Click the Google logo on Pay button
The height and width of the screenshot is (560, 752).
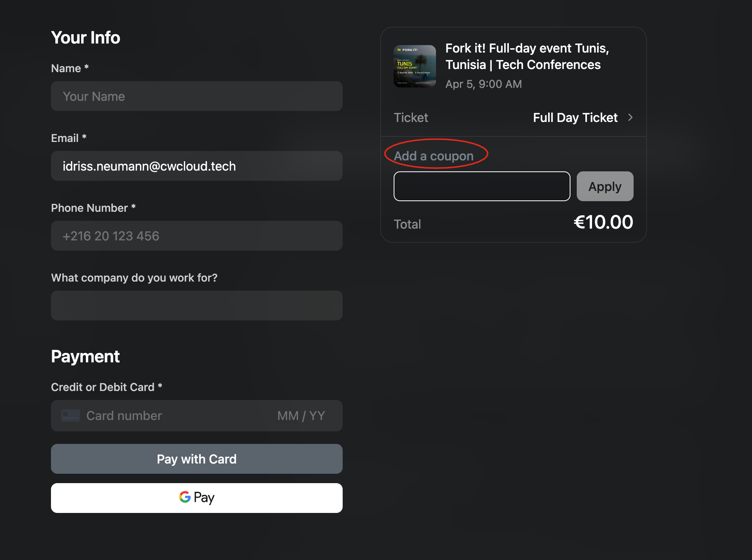click(x=185, y=497)
